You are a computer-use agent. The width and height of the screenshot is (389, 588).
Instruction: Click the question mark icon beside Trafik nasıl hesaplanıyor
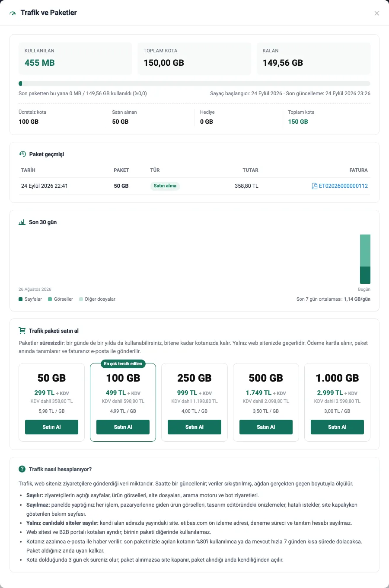point(22,469)
